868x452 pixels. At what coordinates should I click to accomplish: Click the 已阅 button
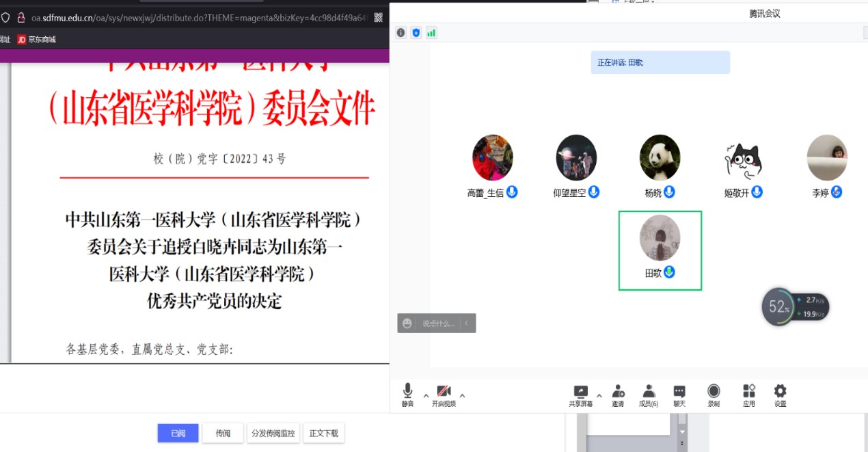click(x=178, y=433)
